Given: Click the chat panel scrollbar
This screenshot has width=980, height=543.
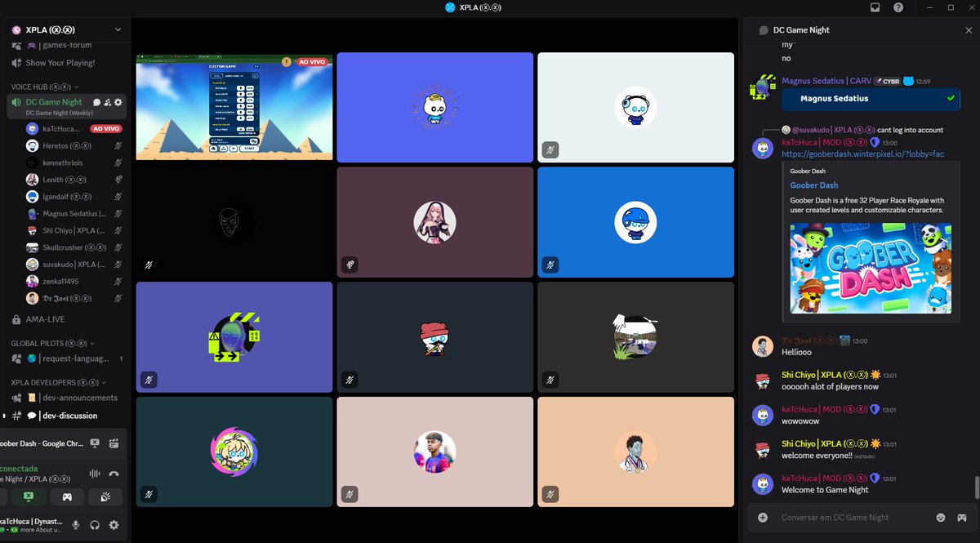Looking at the screenshot, I should coord(976,487).
